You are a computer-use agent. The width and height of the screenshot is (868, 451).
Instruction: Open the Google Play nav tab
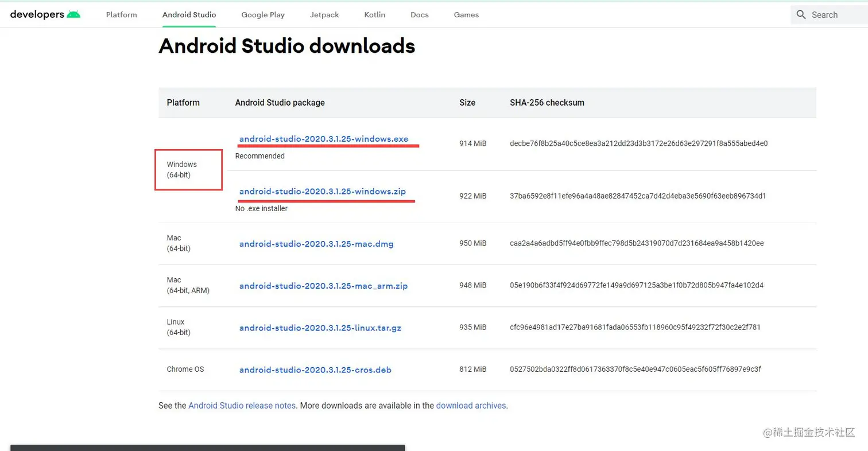263,15
